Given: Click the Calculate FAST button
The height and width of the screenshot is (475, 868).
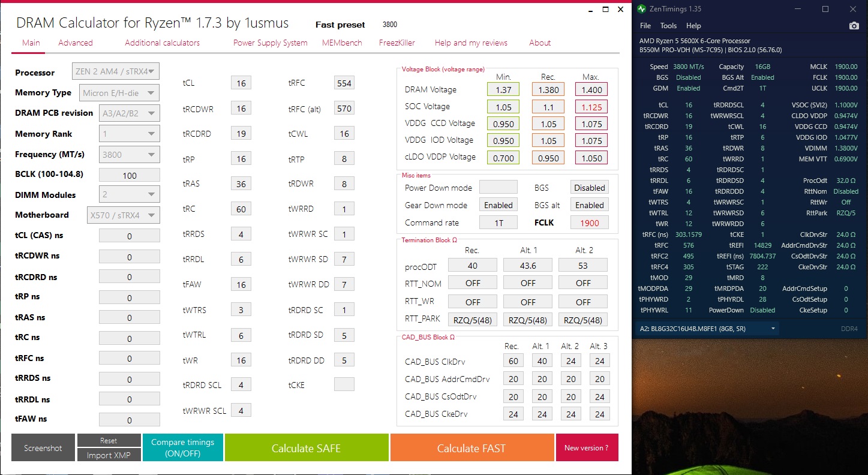Looking at the screenshot, I should (471, 448).
